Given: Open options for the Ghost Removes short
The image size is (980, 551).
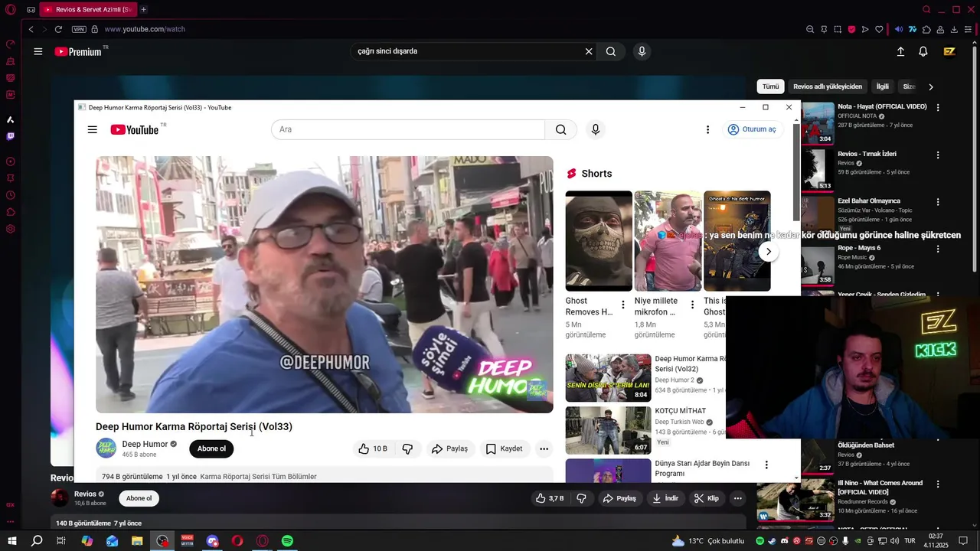Looking at the screenshot, I should (x=622, y=305).
